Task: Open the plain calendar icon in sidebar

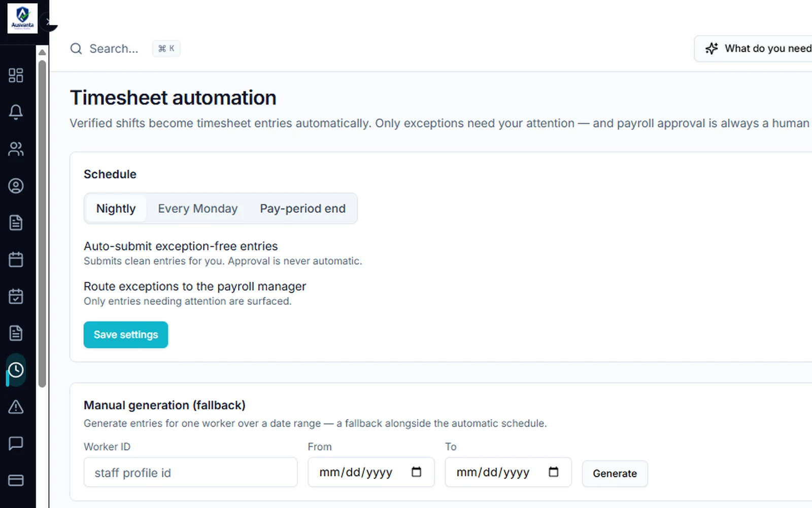Action: point(16,260)
